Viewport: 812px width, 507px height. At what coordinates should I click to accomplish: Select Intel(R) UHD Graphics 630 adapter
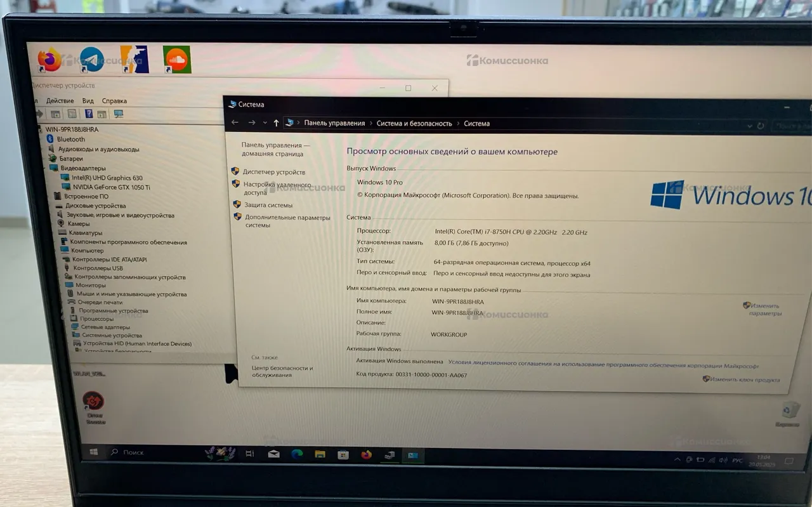[107, 178]
